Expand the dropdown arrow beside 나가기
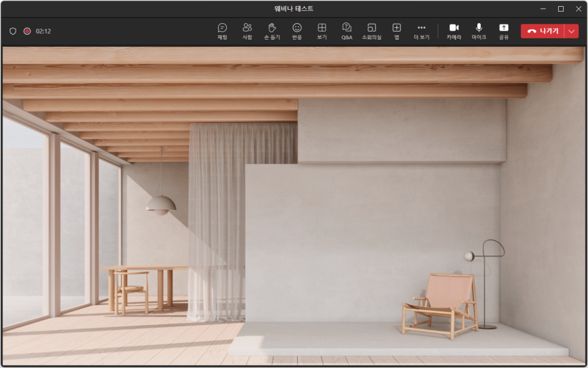The image size is (588, 368). tap(572, 31)
